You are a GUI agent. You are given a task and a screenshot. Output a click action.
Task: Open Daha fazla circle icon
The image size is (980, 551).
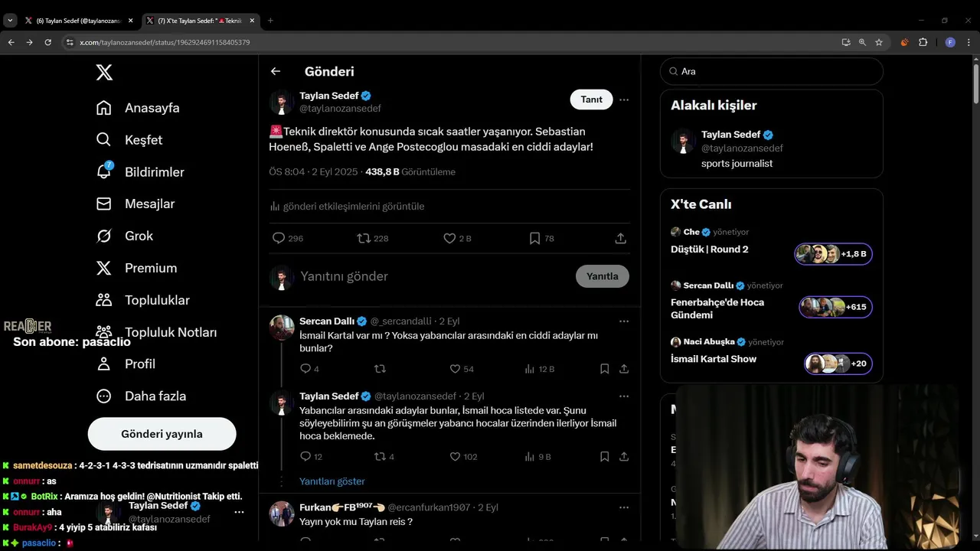104,396
